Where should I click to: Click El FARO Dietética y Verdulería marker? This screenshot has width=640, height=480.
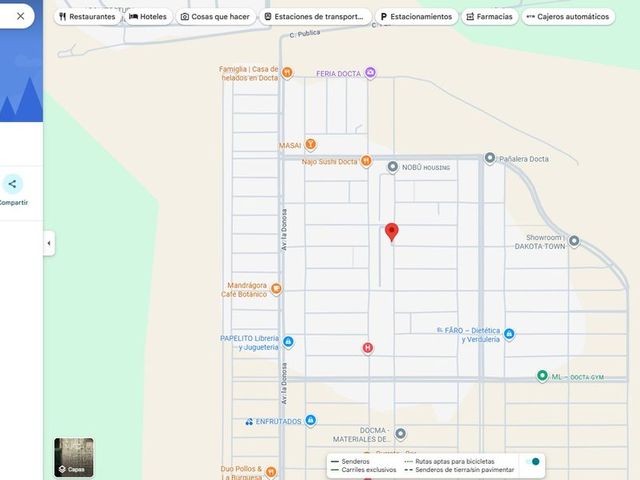[x=509, y=334]
